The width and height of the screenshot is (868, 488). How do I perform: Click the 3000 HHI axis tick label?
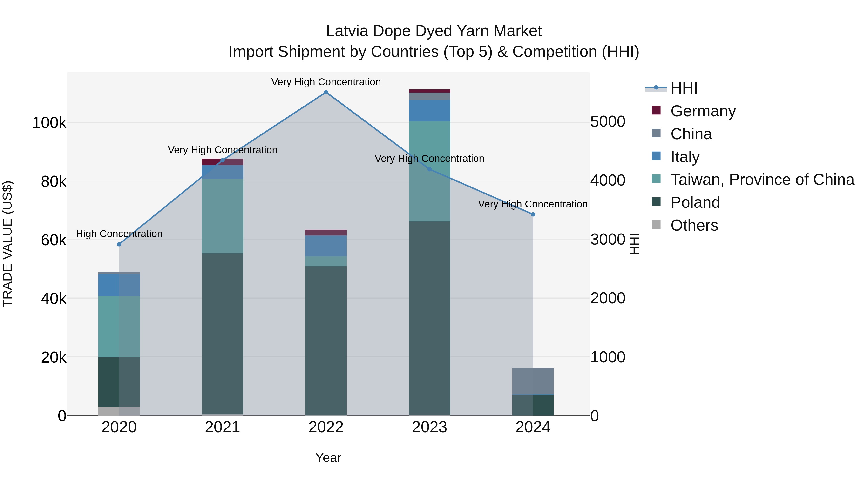pos(608,240)
